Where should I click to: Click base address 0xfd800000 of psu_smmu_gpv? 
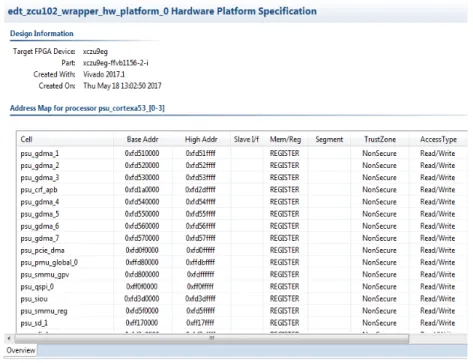tap(142, 274)
